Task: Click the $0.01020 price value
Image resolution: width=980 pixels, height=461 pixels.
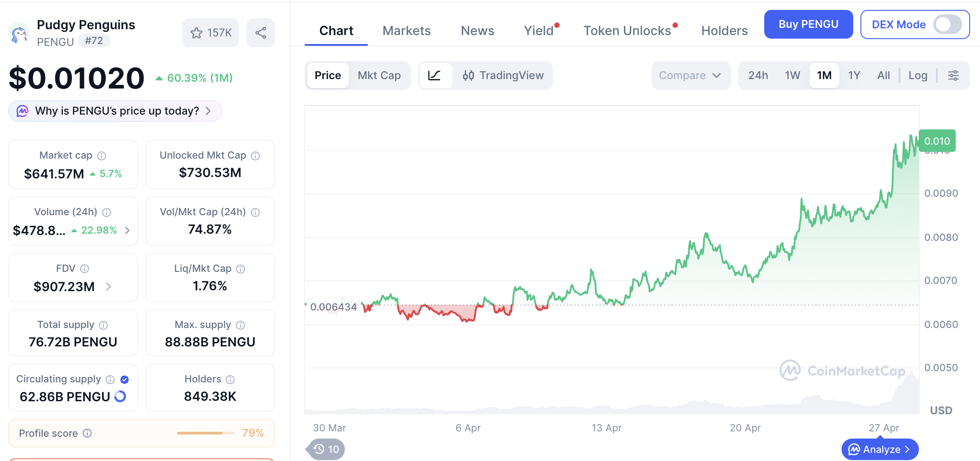Action: [76, 78]
